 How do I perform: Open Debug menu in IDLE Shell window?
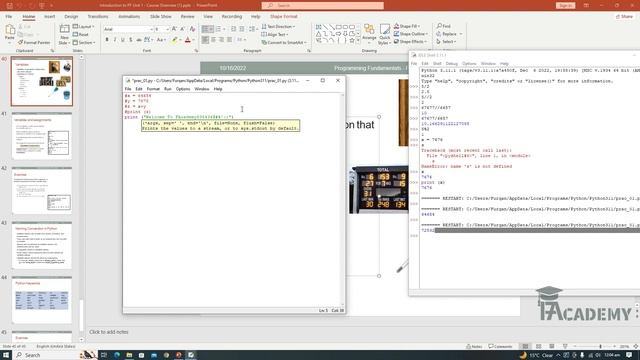[451, 64]
